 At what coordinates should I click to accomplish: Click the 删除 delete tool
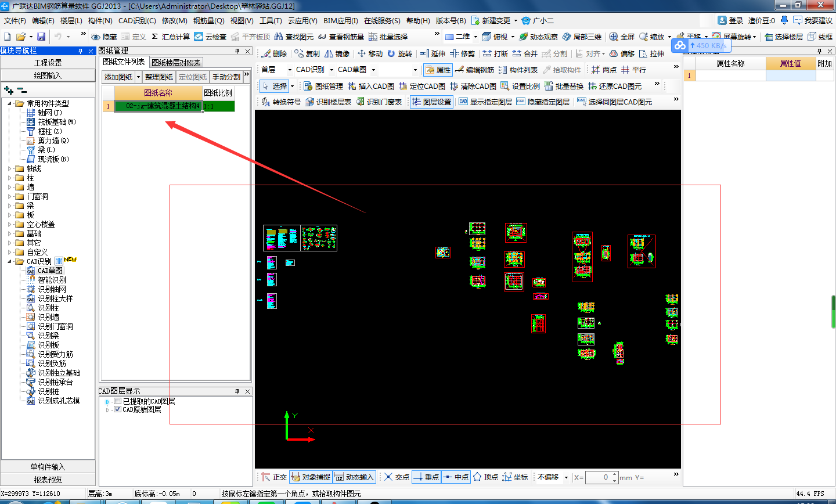click(x=274, y=53)
